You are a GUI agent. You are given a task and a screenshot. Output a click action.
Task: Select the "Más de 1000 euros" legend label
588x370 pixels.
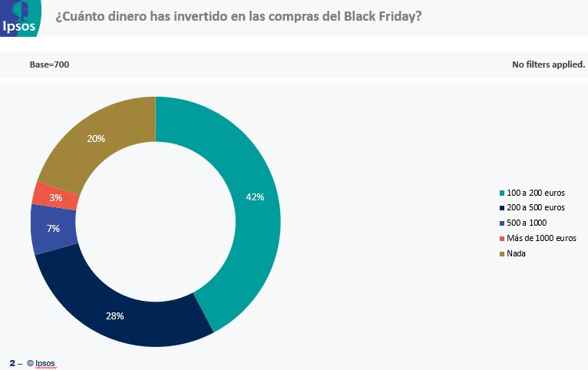[x=542, y=238]
